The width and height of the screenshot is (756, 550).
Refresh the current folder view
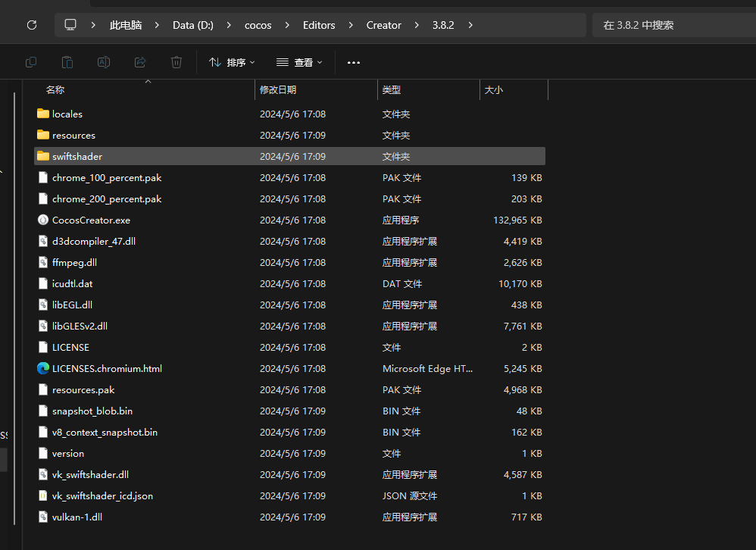pos(32,25)
